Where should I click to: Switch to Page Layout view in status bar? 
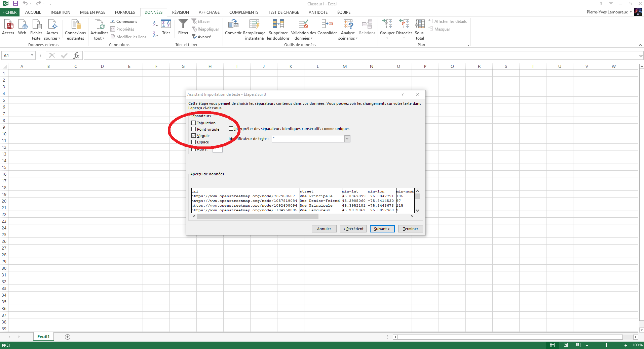coord(565,345)
